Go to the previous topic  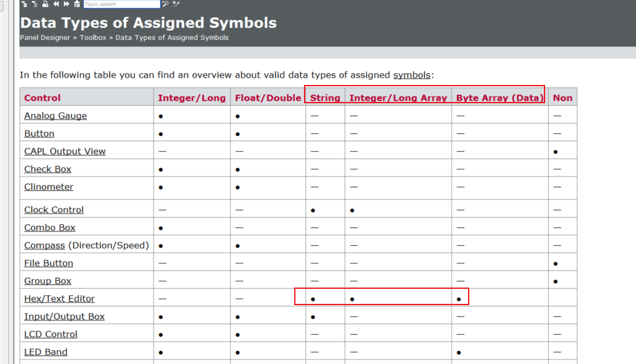(x=56, y=4)
